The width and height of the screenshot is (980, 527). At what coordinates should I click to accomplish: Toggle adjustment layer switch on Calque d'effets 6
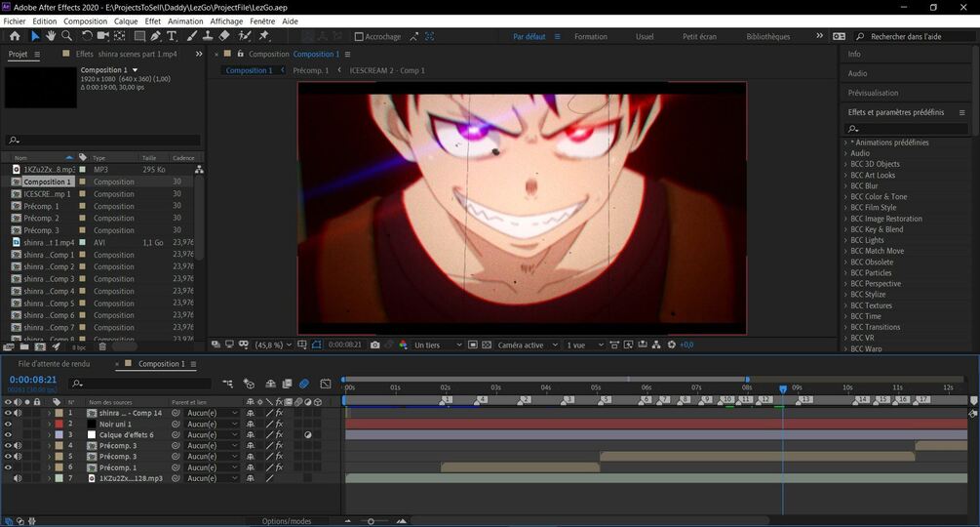308,434
